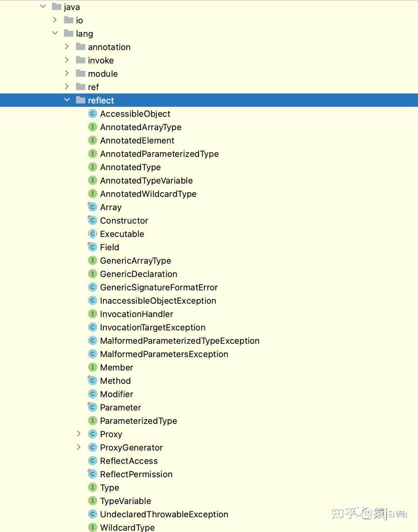418x532 pixels.
Task: Click the AccessibleObject class icon
Action: point(93,114)
